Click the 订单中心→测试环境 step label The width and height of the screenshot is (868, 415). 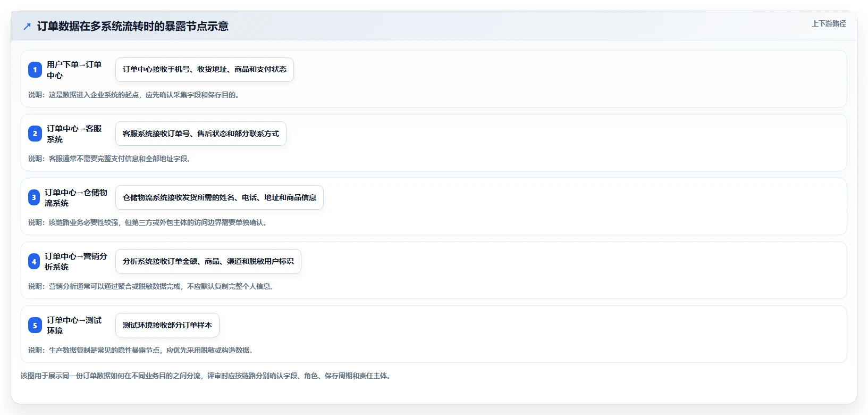coord(74,325)
